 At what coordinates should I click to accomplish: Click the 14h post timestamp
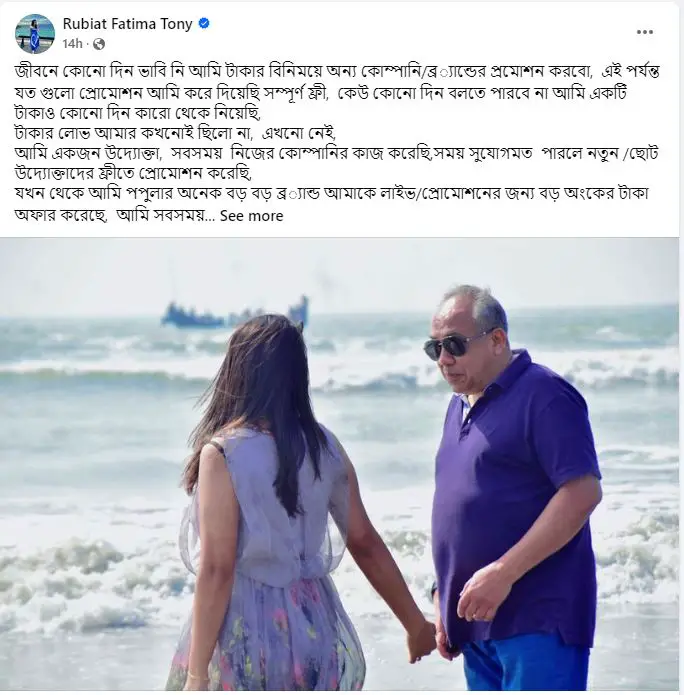72,44
